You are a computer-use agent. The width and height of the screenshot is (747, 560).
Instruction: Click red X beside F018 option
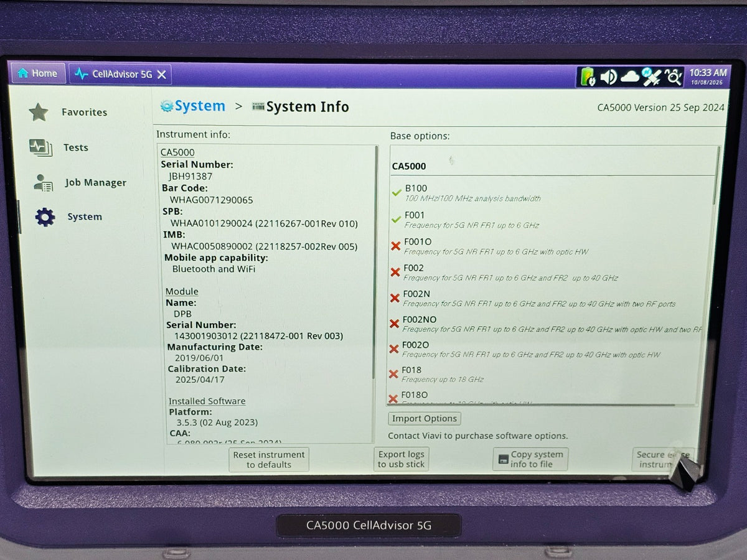coord(393,374)
